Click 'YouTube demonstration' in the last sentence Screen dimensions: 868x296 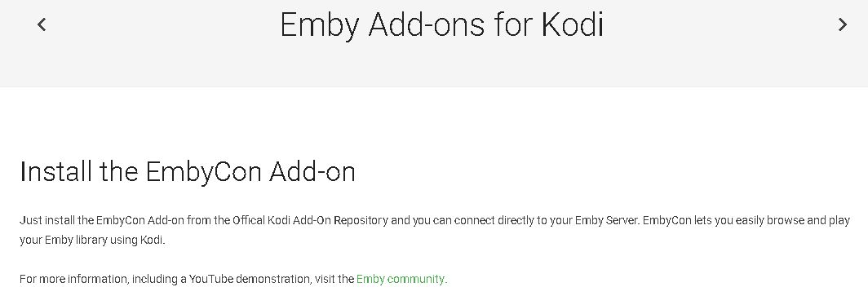[250, 279]
